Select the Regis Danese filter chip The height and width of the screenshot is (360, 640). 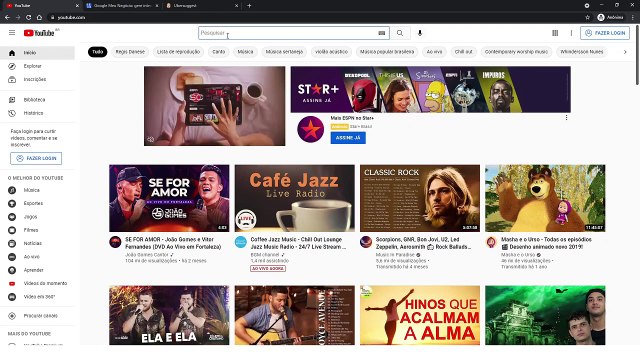point(130,52)
